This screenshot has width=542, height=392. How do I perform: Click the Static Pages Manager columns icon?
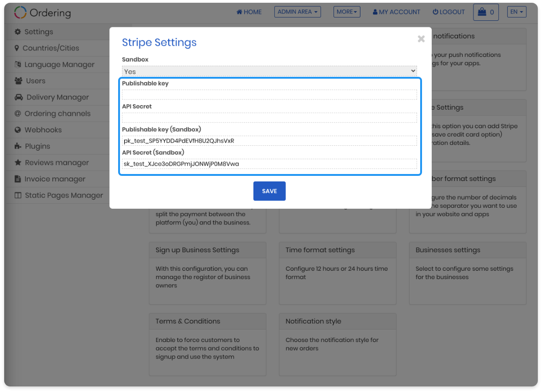(x=18, y=195)
